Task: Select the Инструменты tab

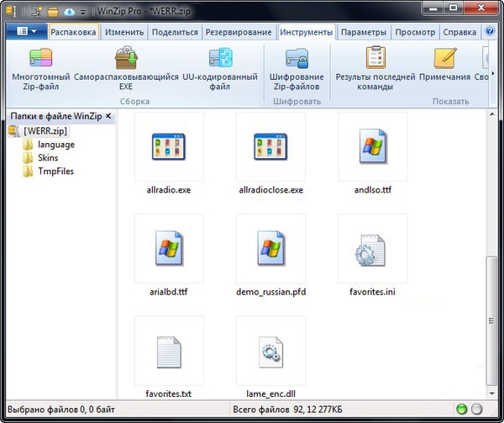Action: tap(307, 32)
